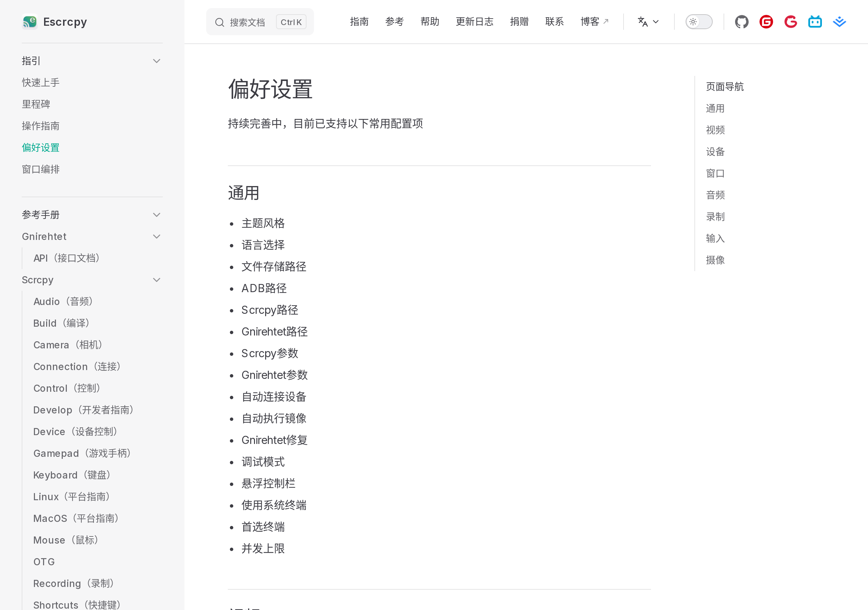Click the Gnirehtet路径 list item
The width and height of the screenshot is (868, 610).
274,332
